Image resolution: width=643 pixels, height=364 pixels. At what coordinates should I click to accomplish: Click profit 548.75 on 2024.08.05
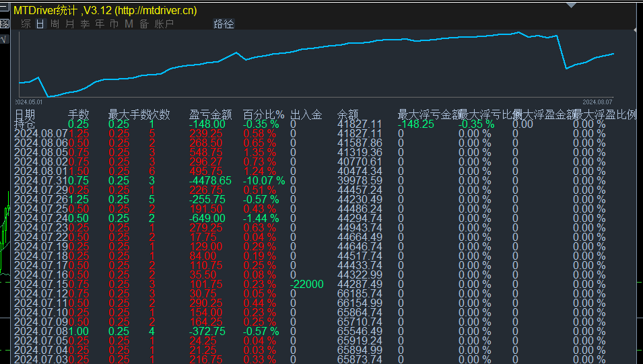coord(206,153)
